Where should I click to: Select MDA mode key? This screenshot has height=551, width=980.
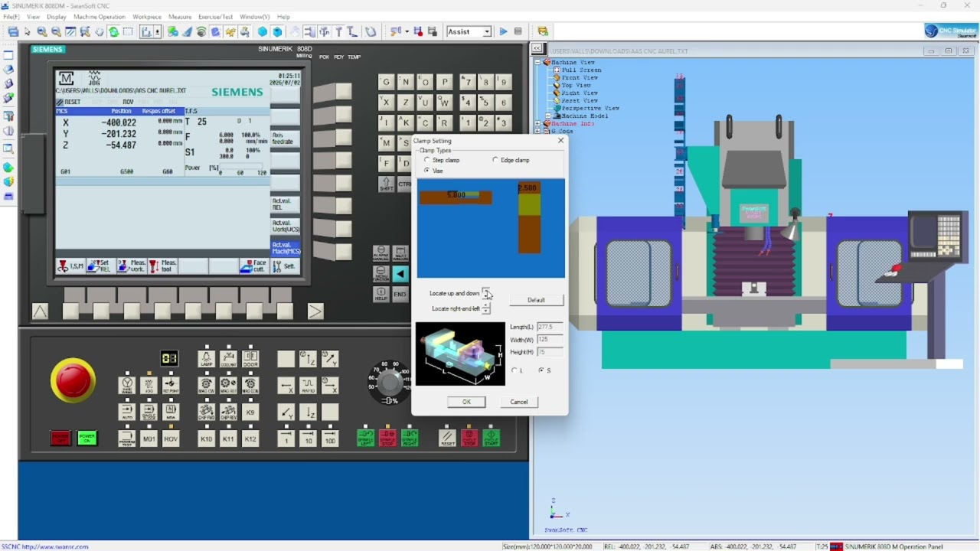click(x=170, y=412)
